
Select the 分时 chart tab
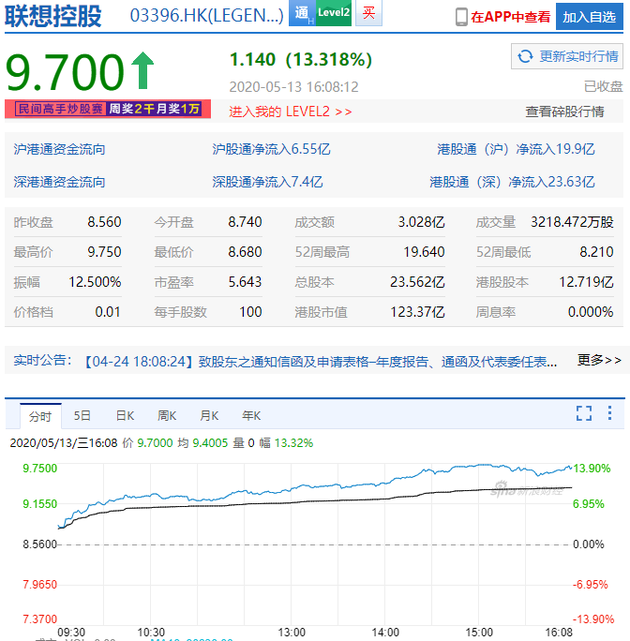pyautogui.click(x=40, y=416)
